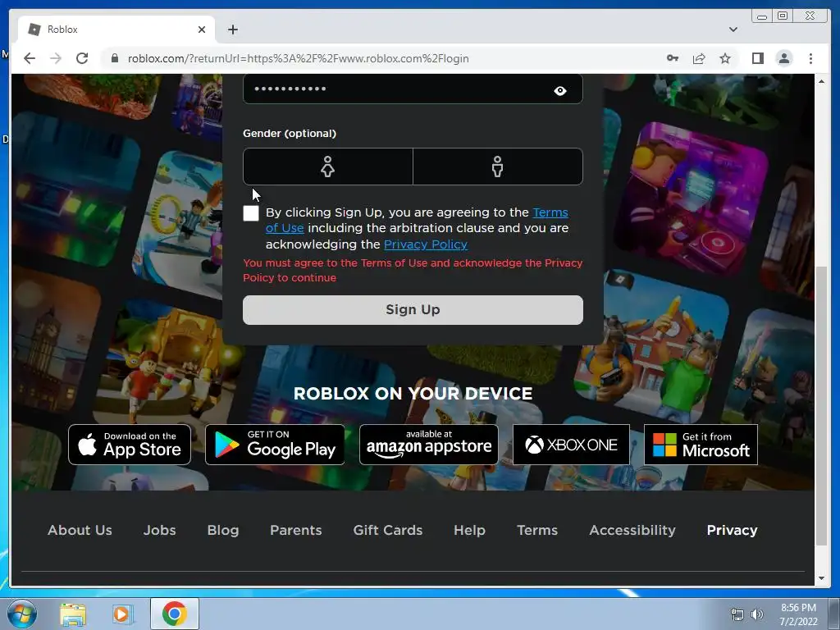Click the browser forward arrow
Viewport: 840px width, 630px height.
pos(56,58)
